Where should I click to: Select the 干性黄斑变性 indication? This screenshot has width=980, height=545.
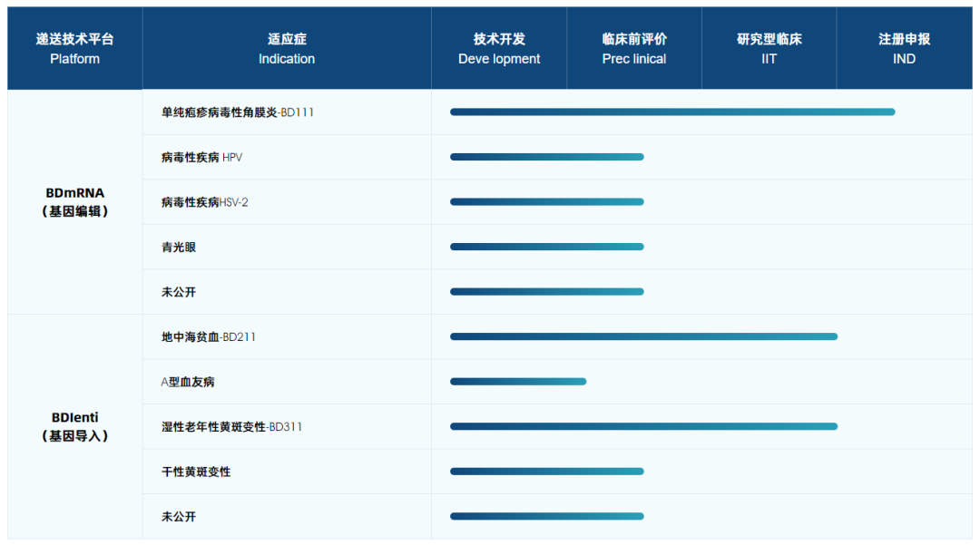[196, 472]
